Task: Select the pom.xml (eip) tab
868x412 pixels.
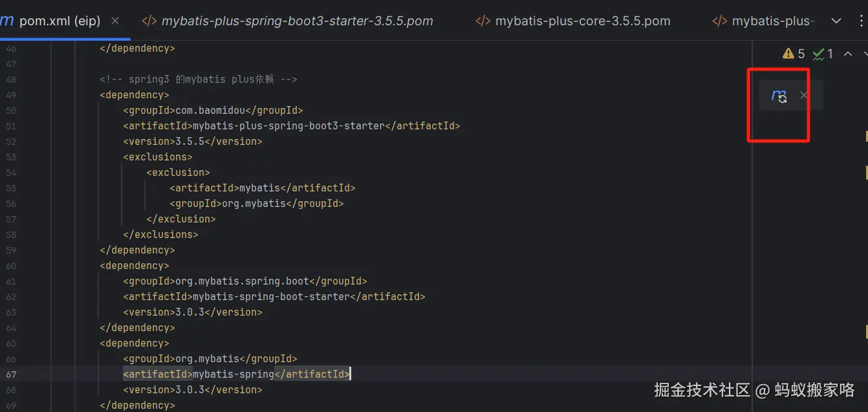Action: pyautogui.click(x=60, y=21)
